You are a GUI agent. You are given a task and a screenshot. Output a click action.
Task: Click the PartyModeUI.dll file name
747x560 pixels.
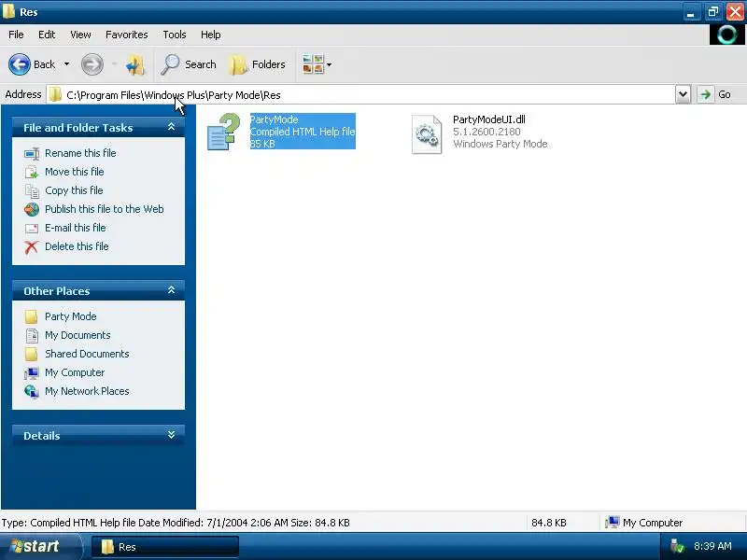pos(488,119)
